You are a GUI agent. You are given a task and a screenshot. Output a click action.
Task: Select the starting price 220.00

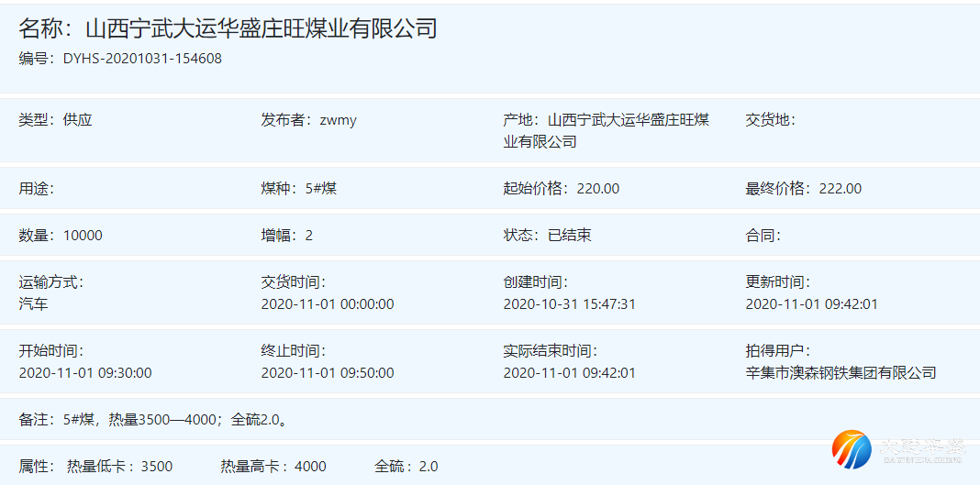pos(598,189)
